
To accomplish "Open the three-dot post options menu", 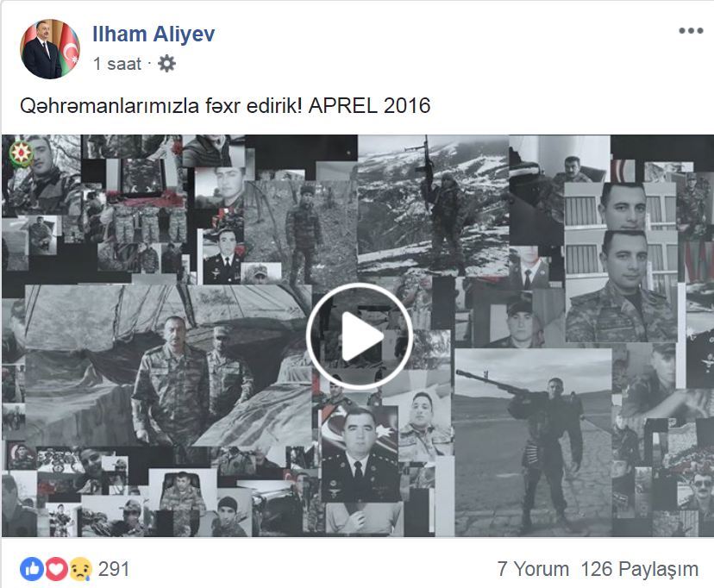I will coord(691,31).
